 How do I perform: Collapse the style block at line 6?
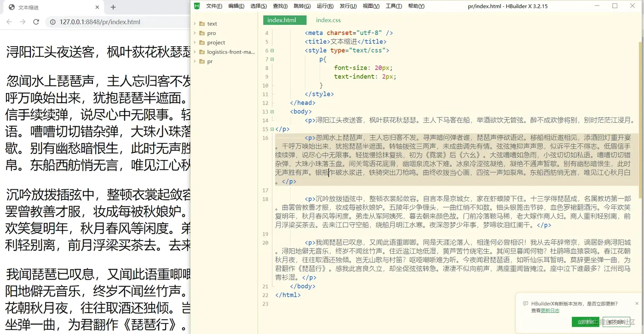tap(272, 50)
